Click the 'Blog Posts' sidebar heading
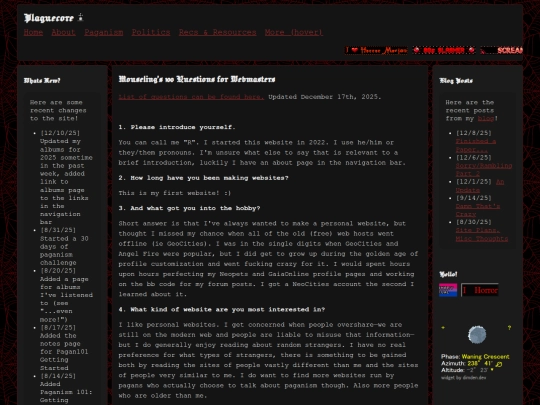 pyautogui.click(x=456, y=81)
